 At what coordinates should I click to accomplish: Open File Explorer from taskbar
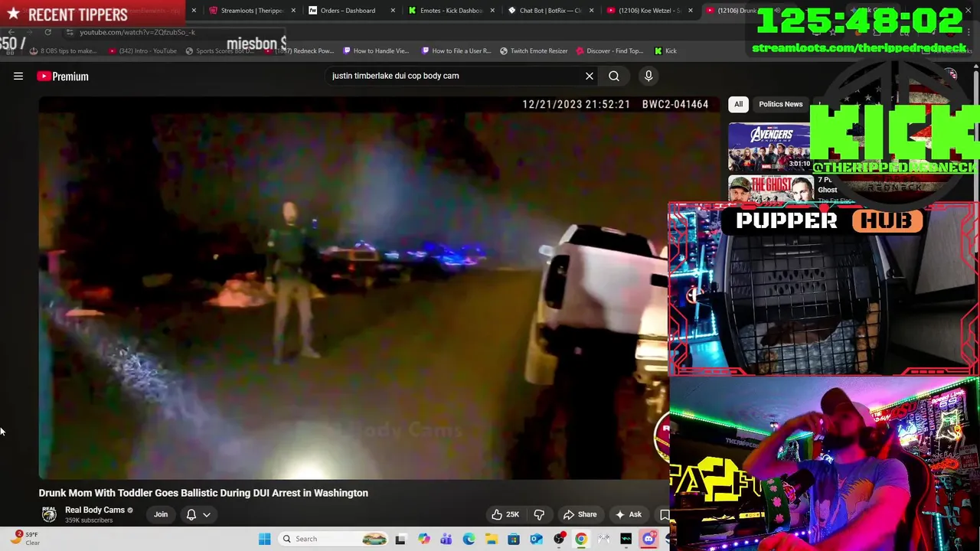point(492,539)
